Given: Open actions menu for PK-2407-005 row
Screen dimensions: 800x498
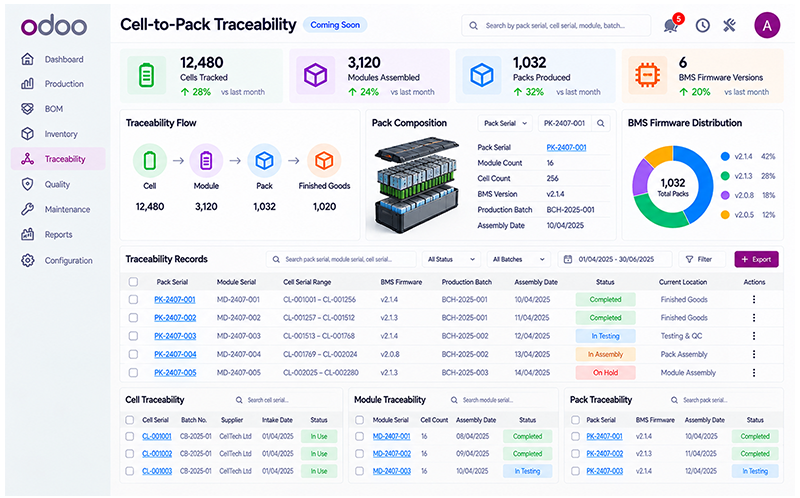Looking at the screenshot, I should [754, 372].
